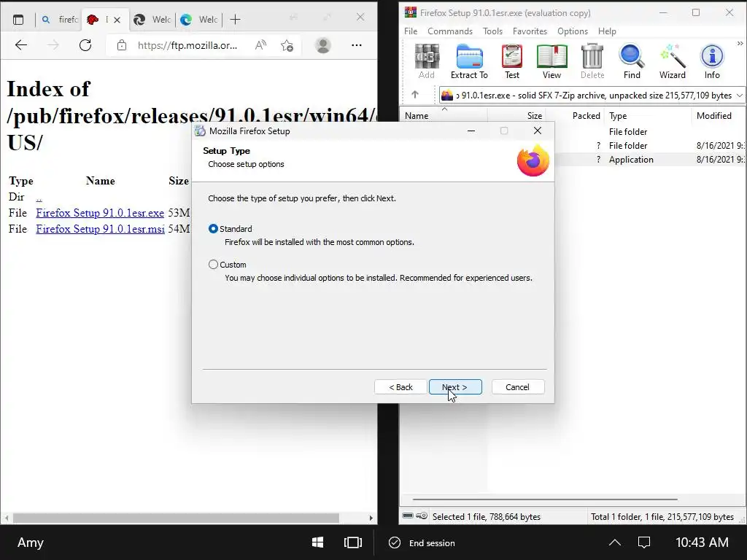Open the Options menu in WinRAR
This screenshot has width=747, height=560.
point(573,31)
